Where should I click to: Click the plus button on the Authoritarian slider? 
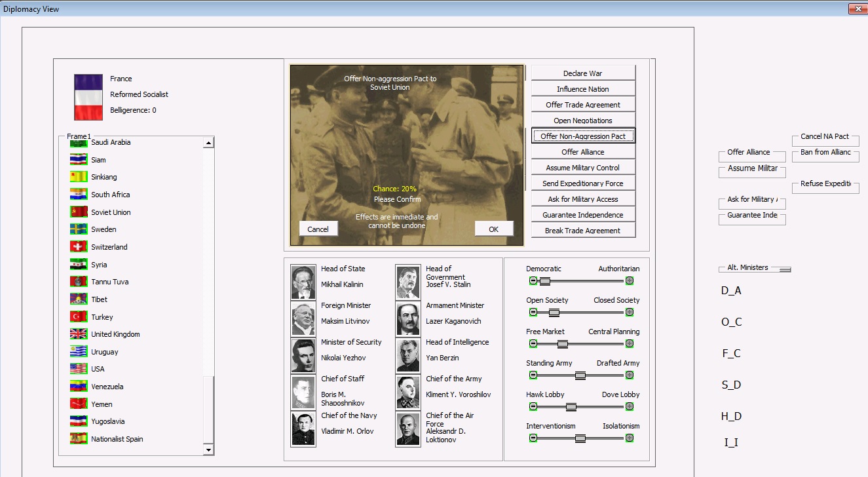click(629, 281)
